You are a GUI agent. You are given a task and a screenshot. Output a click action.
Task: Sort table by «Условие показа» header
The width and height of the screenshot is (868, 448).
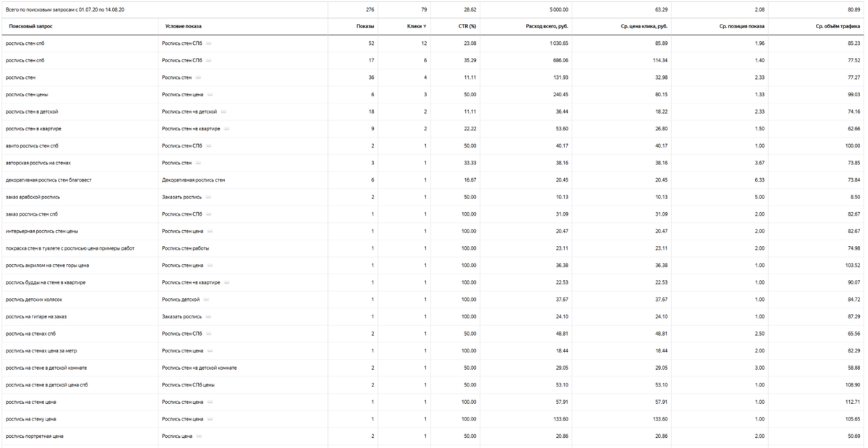click(183, 26)
